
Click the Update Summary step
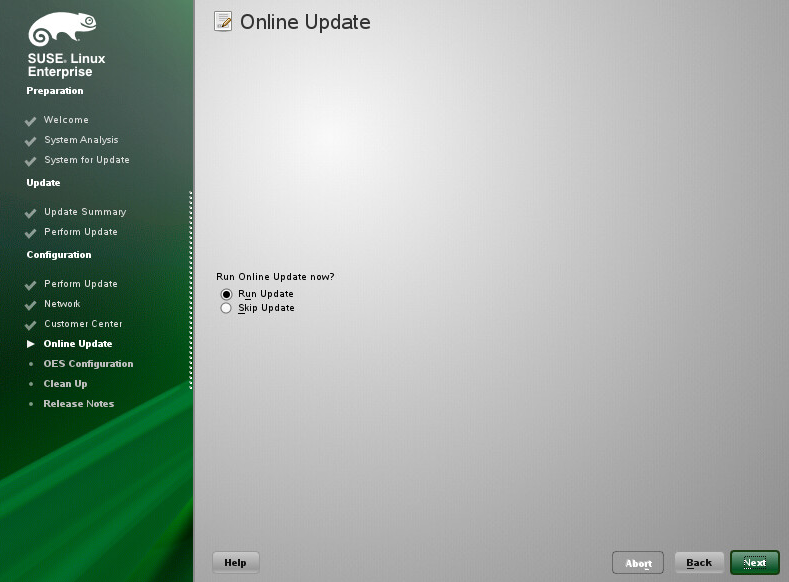tap(85, 212)
